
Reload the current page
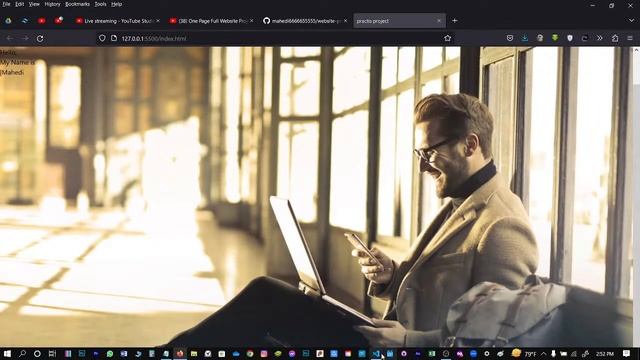(x=40, y=38)
